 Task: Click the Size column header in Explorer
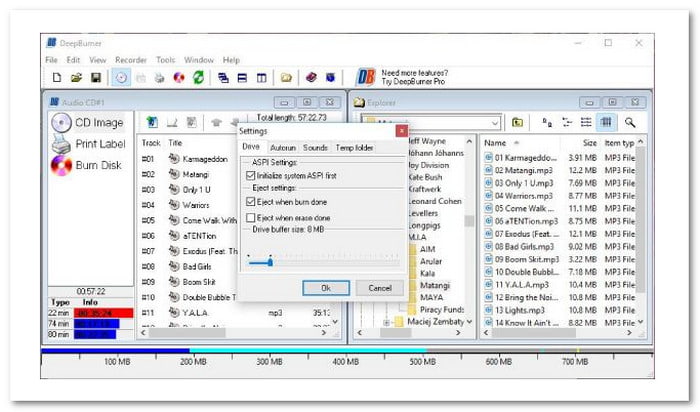click(x=589, y=143)
